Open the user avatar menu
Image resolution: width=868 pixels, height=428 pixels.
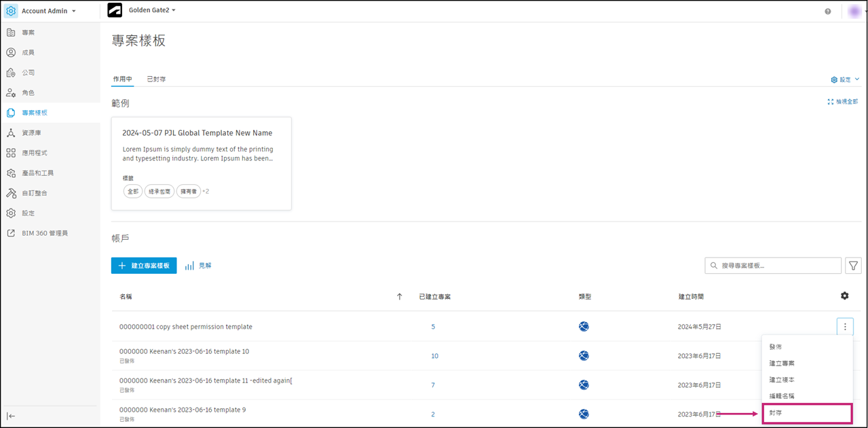854,12
